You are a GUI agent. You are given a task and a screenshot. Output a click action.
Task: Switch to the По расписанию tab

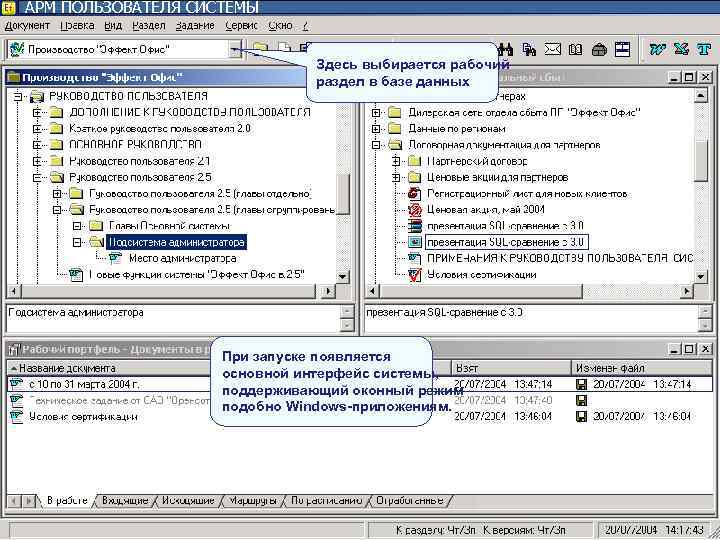tap(326, 501)
